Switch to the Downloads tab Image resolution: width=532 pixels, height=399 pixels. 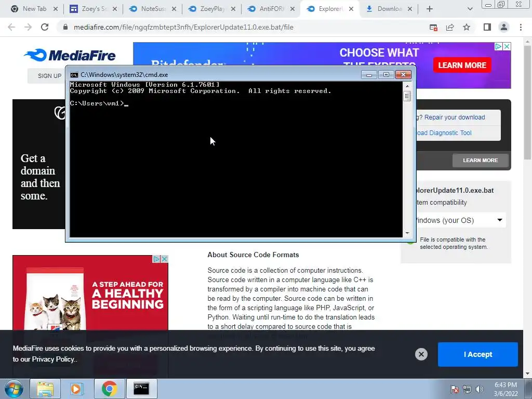[388, 9]
